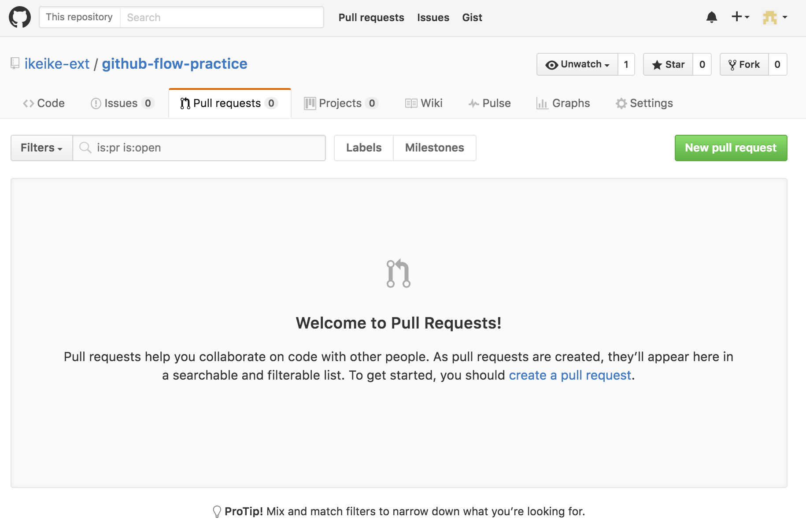Image resolution: width=806 pixels, height=532 pixels.
Task: Open the github-flow-practice repository link
Action: pos(175,64)
